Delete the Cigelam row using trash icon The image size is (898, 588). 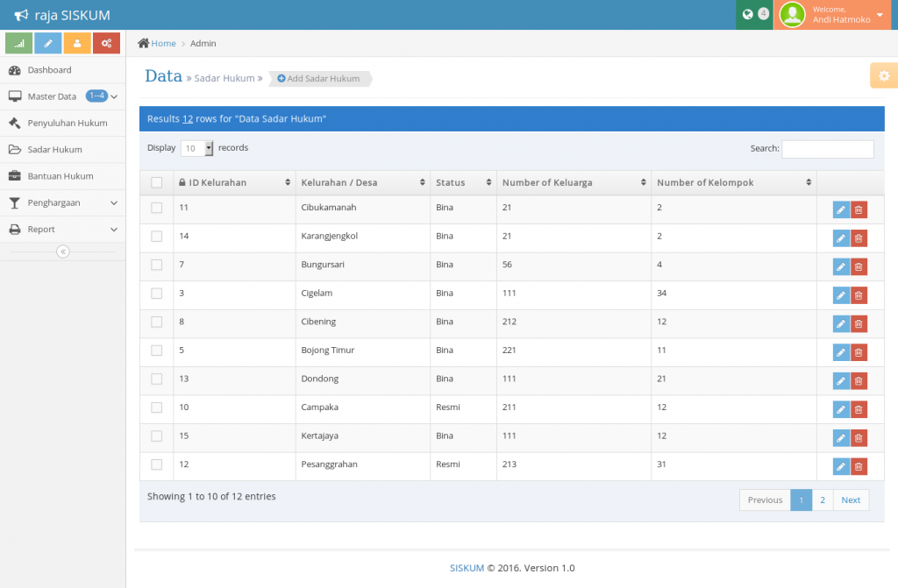coord(859,295)
